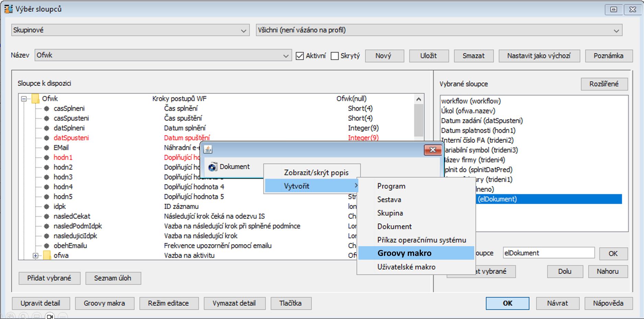The width and height of the screenshot is (644, 319).
Task: Select Groovy makro from submenu
Action: [x=404, y=253]
